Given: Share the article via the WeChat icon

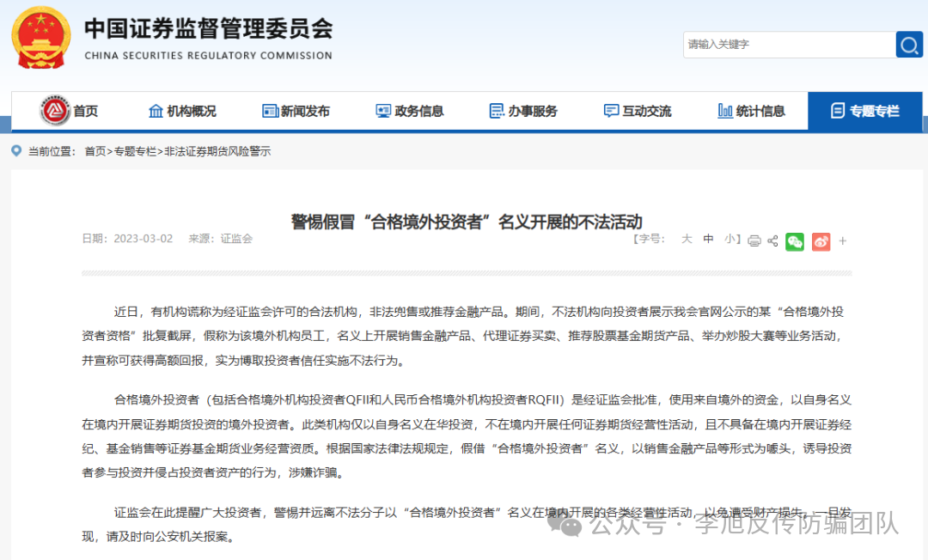Looking at the screenshot, I should click(795, 241).
